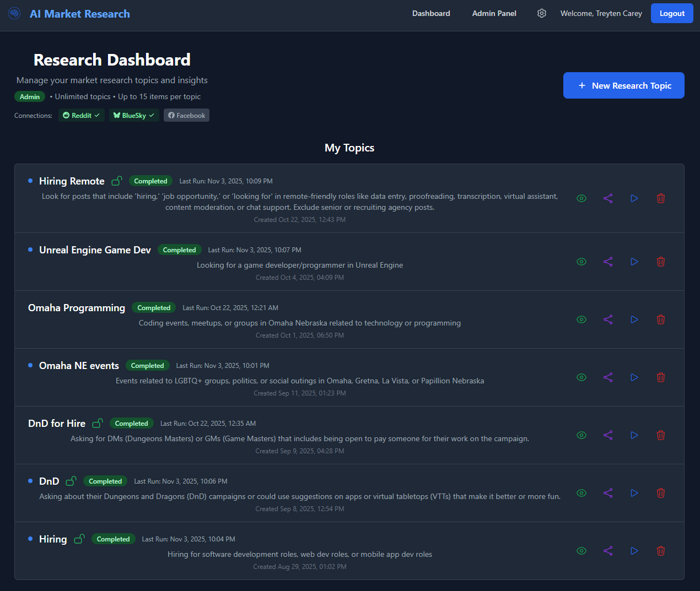View results for Hiring Remote topic
Viewport: 700px width, 591px height.
(x=581, y=198)
